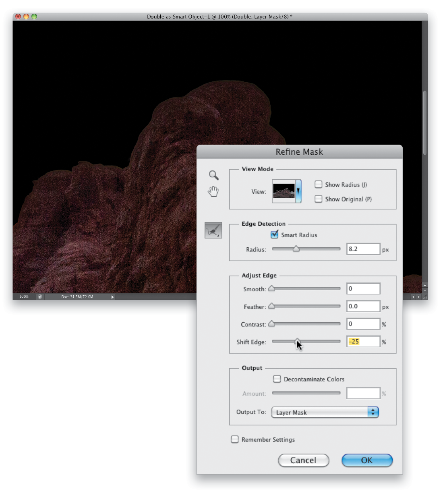Click the Shift Edge value field
Viewport: 443px width, 504px height.
[363, 342]
